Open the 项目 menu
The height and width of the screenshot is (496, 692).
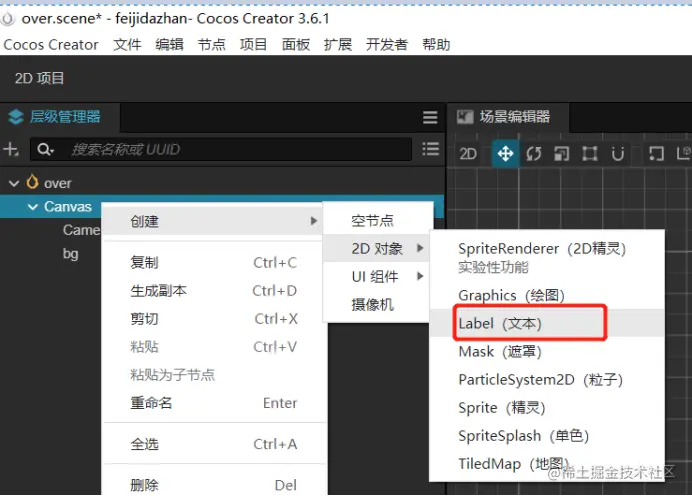click(x=253, y=45)
